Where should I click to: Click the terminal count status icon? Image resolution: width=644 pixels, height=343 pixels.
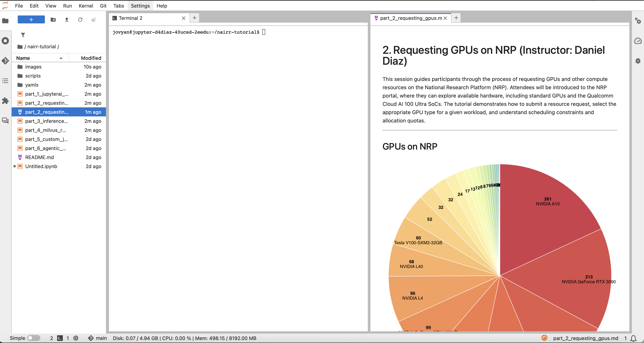pos(60,338)
